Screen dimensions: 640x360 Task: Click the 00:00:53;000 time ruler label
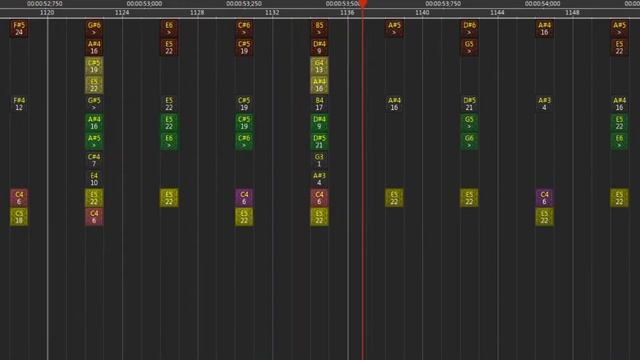(144, 4)
